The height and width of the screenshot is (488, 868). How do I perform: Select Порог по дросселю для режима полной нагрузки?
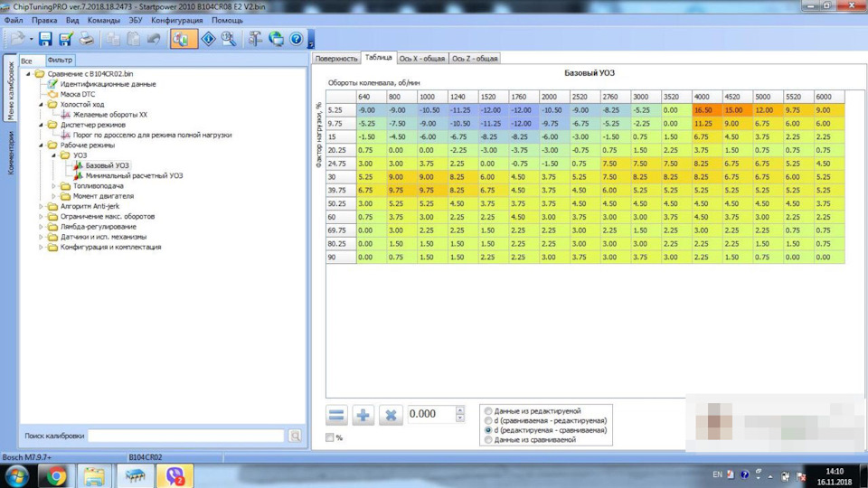(152, 135)
